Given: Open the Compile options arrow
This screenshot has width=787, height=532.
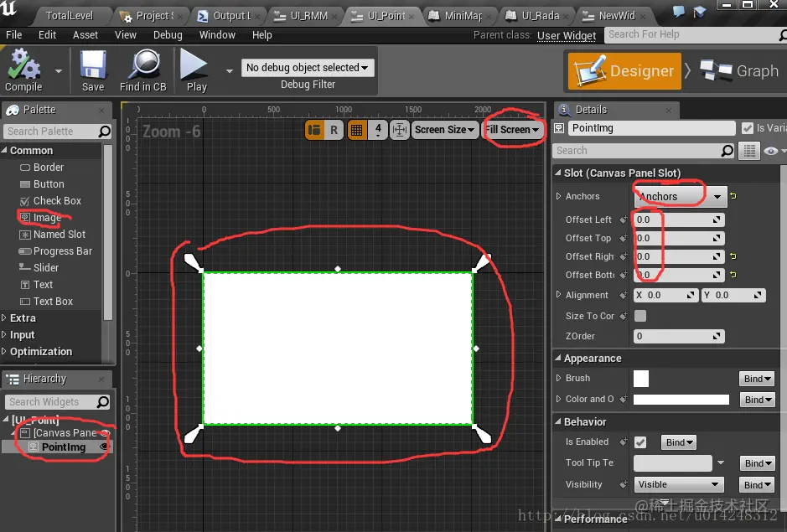Looking at the screenshot, I should click(x=59, y=71).
